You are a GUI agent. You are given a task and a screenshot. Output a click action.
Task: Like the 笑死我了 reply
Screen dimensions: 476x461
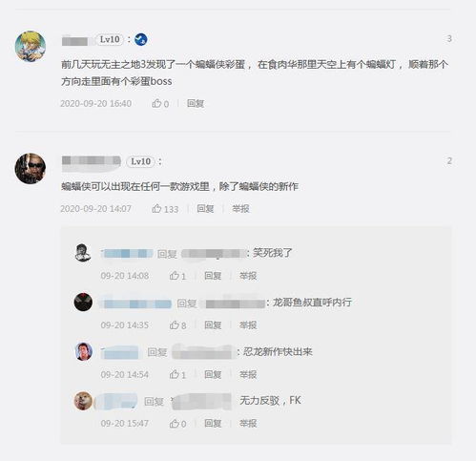click(x=177, y=276)
